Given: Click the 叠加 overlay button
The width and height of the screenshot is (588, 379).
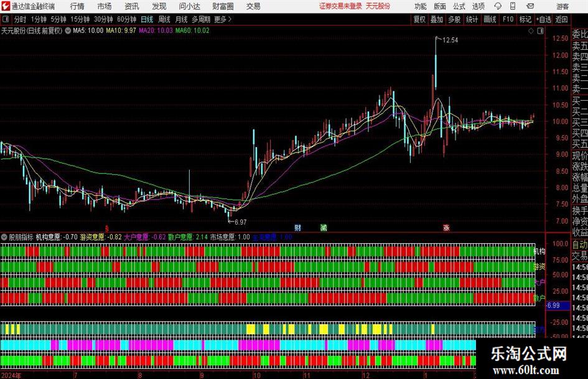Looking at the screenshot, I should click(437, 19).
